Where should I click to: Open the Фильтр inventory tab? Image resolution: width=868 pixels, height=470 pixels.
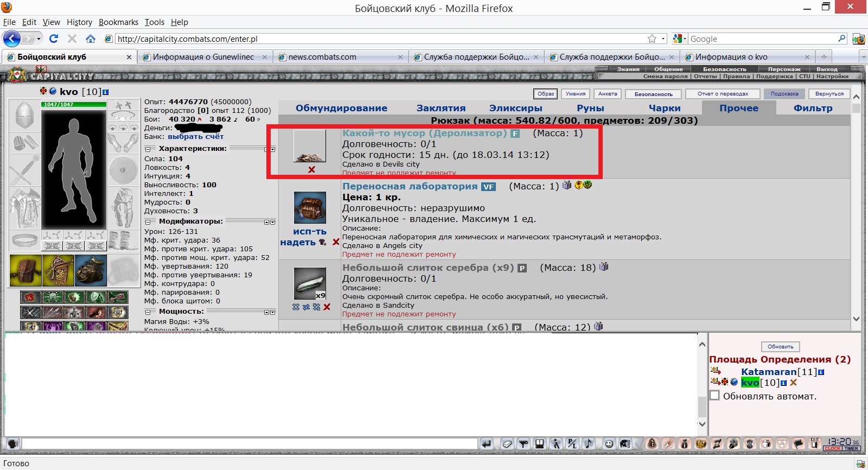(813, 108)
